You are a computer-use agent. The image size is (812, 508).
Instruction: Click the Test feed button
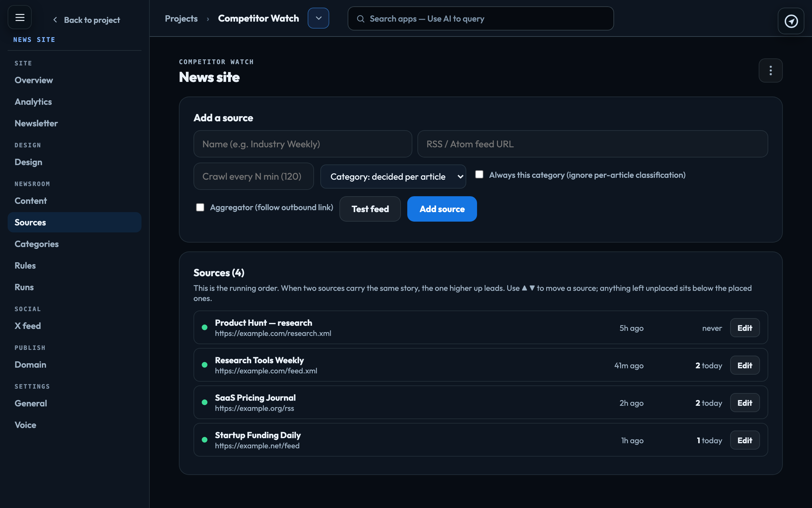pyautogui.click(x=370, y=209)
